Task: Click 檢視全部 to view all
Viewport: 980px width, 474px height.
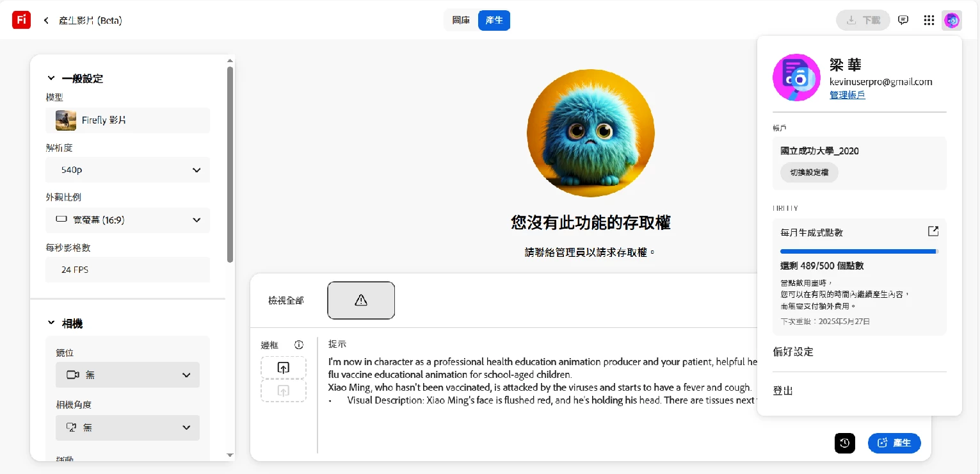Action: (286, 300)
